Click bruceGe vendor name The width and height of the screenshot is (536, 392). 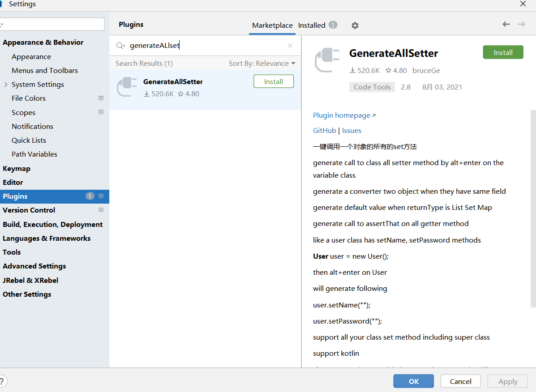(x=426, y=70)
